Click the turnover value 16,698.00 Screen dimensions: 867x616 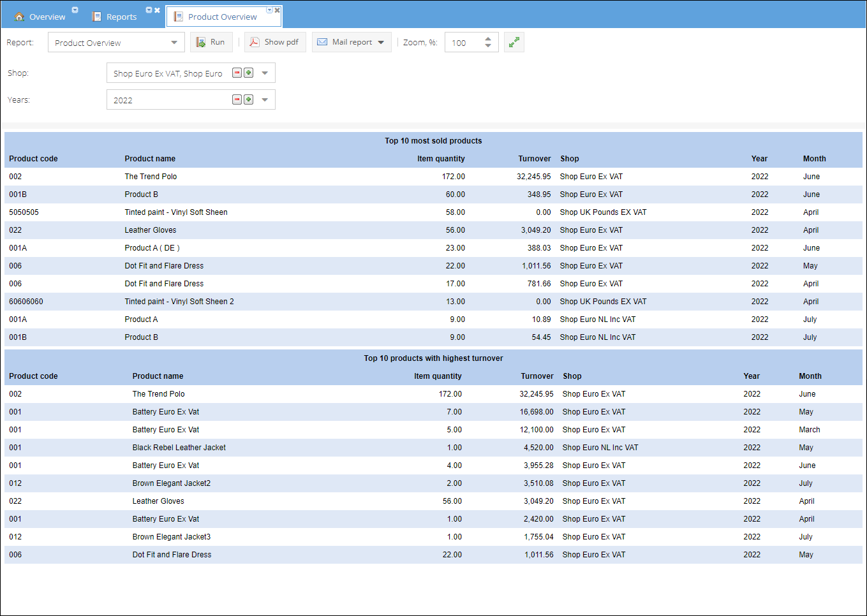pos(537,412)
